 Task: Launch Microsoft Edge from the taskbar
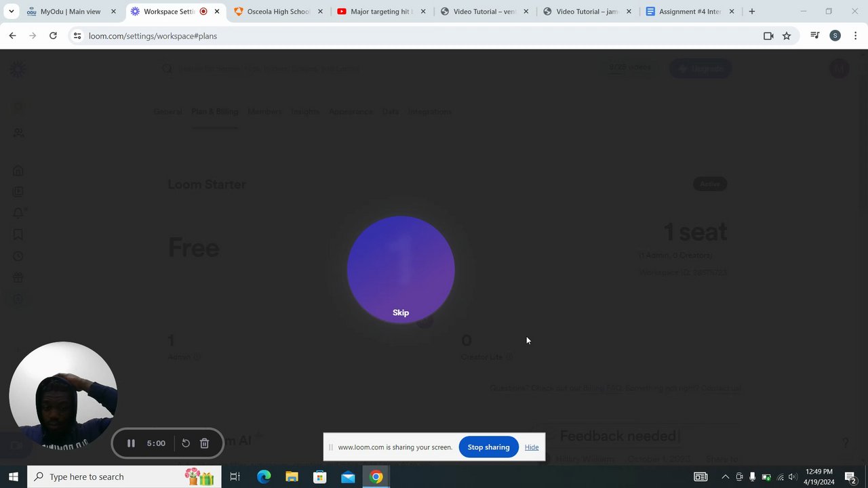pos(264,477)
